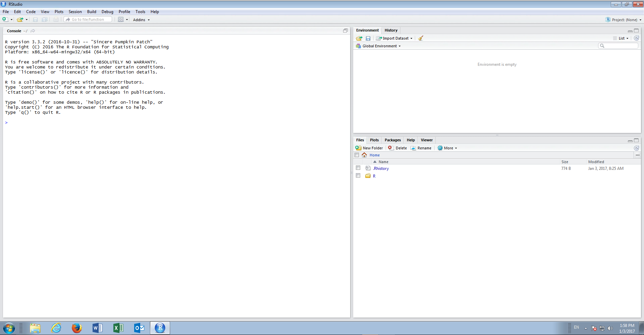Open the List view dropdown
644x335 pixels.
621,38
